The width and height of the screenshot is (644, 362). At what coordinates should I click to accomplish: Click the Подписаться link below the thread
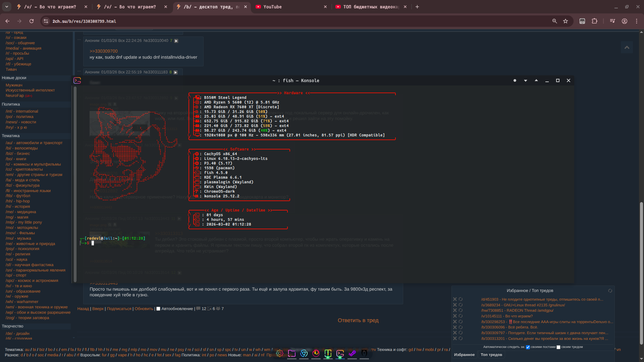pos(119,309)
